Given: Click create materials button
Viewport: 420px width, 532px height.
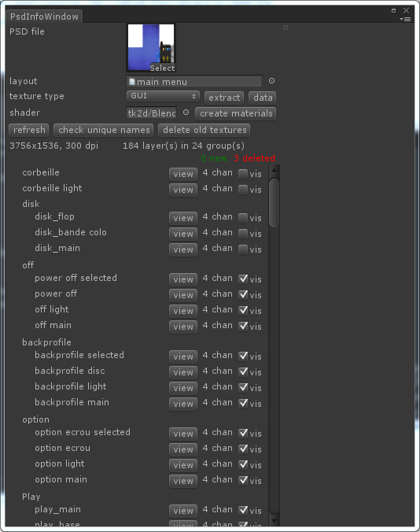Looking at the screenshot, I should 236,113.
